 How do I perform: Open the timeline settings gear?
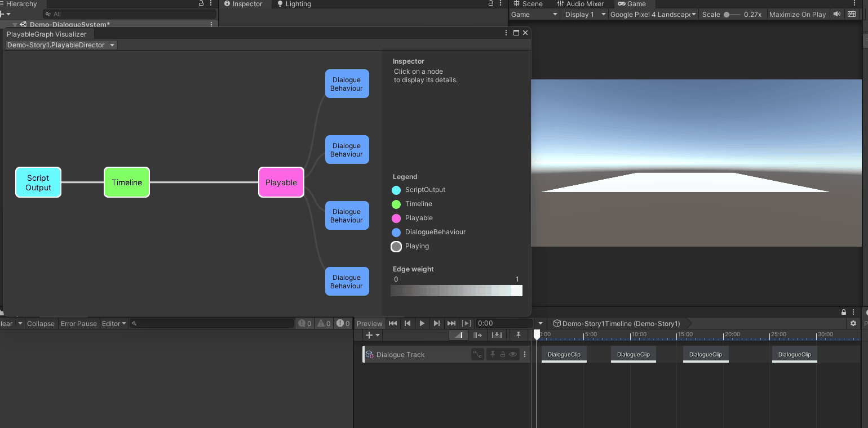coord(853,323)
